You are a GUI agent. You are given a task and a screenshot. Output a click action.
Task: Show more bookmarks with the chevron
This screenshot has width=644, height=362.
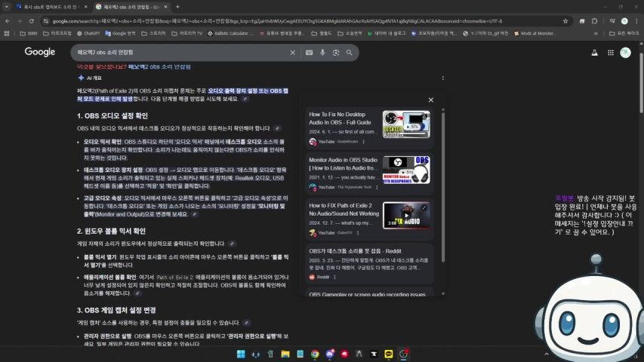[596, 33]
